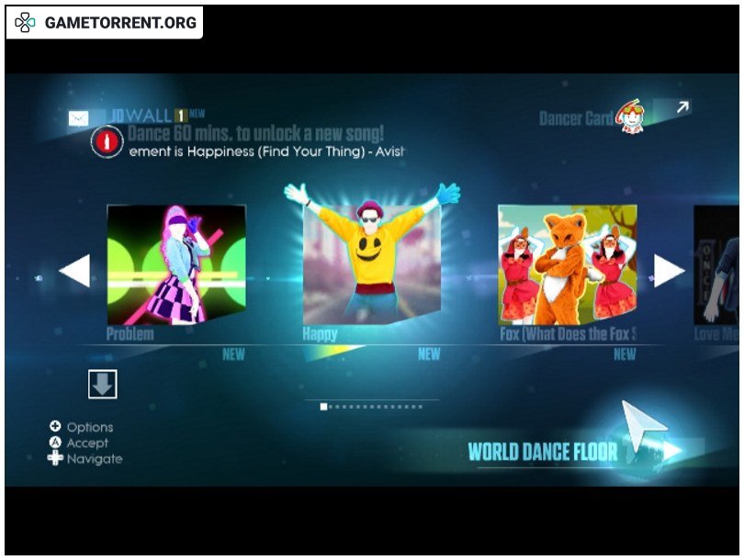The height and width of the screenshot is (560, 744).
Task: Click the NEW tag under Problem
Action: (x=233, y=354)
